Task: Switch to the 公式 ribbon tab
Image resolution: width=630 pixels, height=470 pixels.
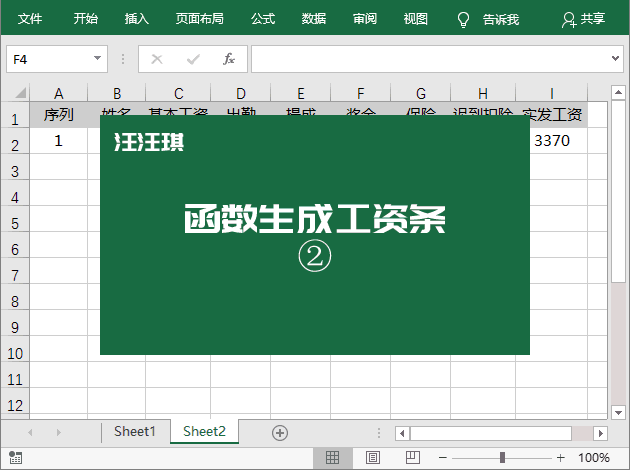Action: tap(263, 19)
